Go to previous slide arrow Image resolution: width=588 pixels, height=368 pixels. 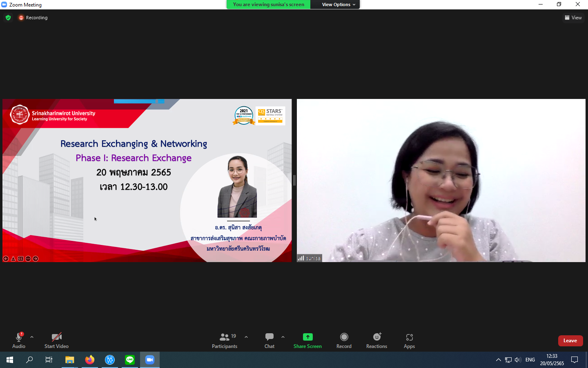point(6,259)
